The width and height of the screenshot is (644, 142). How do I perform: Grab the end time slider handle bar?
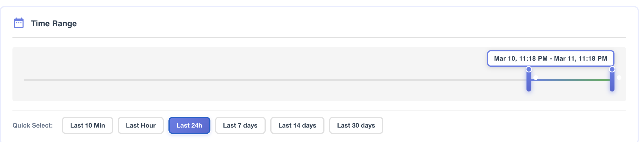[612, 81]
